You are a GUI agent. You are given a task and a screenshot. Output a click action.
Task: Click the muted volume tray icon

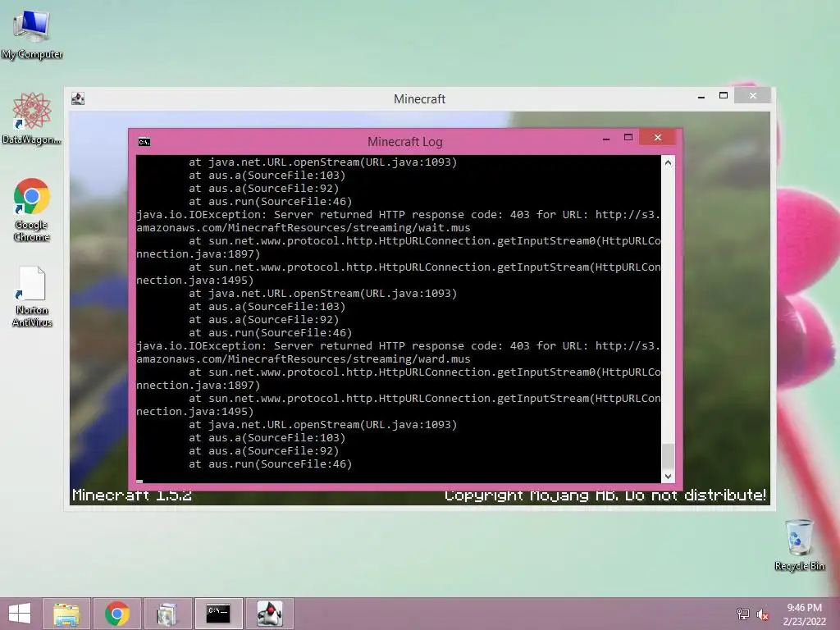click(x=762, y=614)
